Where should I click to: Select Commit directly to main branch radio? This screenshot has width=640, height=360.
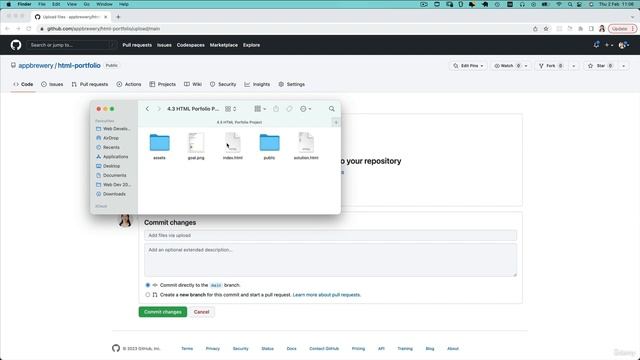148,285
